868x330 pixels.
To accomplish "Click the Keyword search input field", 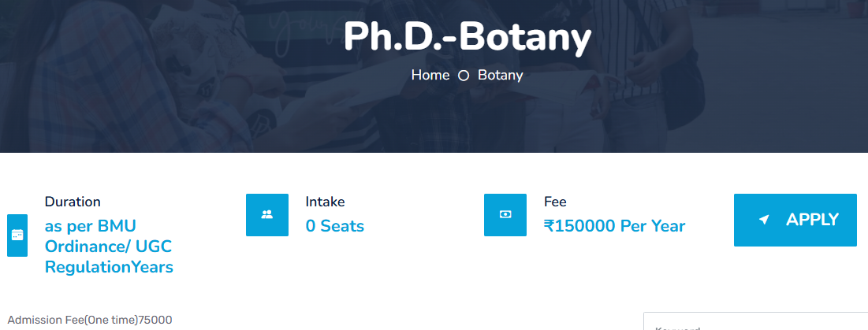I will coord(755,323).
